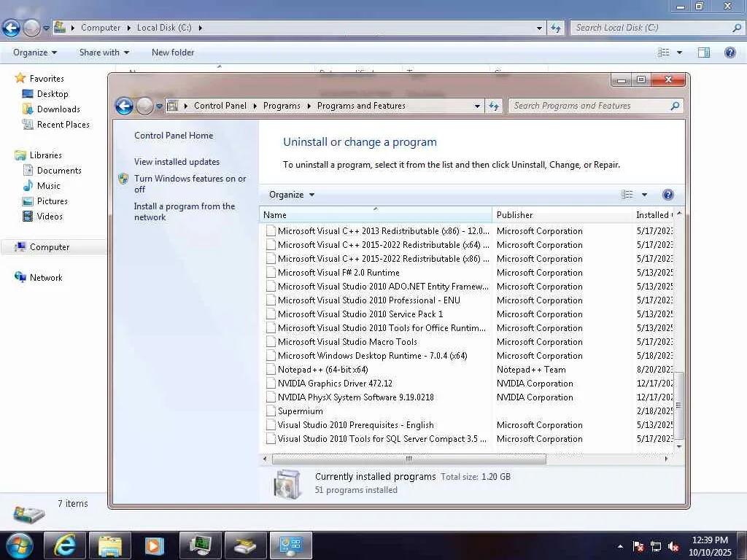The width and height of the screenshot is (747, 560).
Task: Click the Supermium program icon
Action: coord(271,411)
